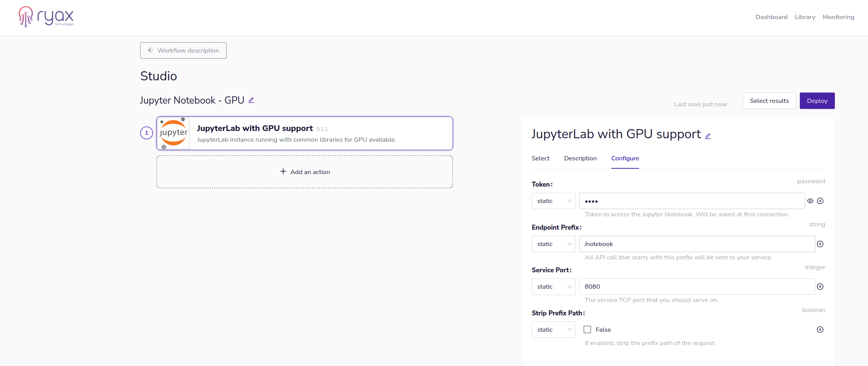The width and height of the screenshot is (868, 366).
Task: Show the Token password with eye icon
Action: [810, 201]
